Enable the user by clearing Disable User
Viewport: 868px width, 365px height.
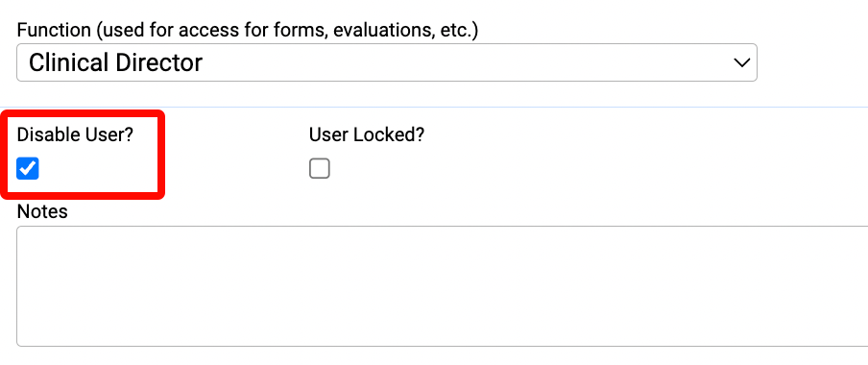(28, 168)
